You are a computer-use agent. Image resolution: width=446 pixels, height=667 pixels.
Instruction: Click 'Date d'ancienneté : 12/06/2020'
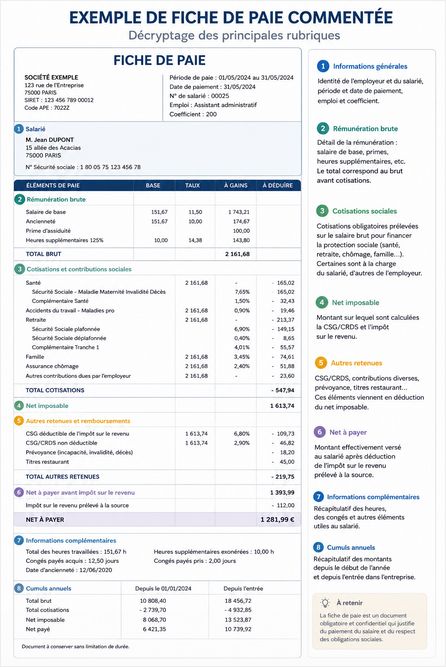[69, 570]
